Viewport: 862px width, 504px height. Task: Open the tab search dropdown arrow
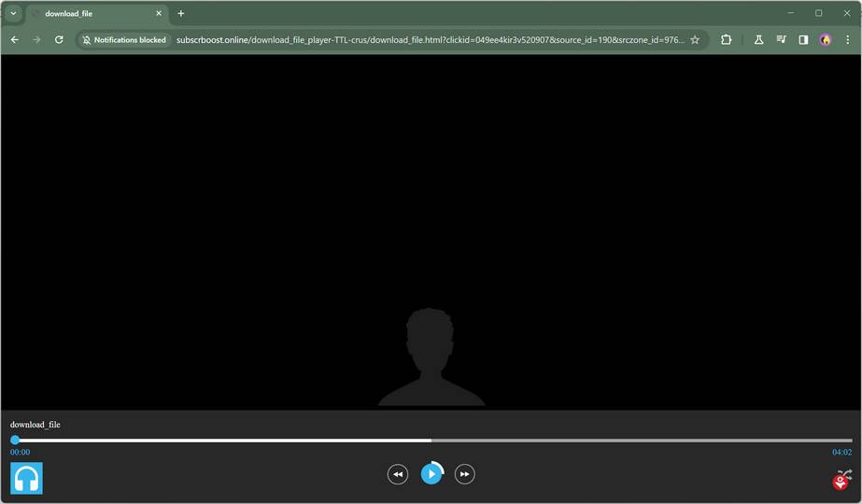click(13, 13)
